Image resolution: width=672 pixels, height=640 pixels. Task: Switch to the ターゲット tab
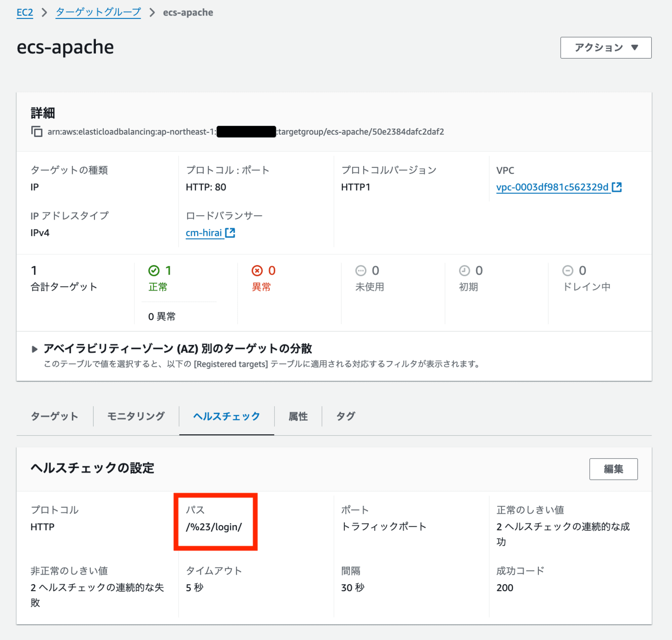coord(54,416)
